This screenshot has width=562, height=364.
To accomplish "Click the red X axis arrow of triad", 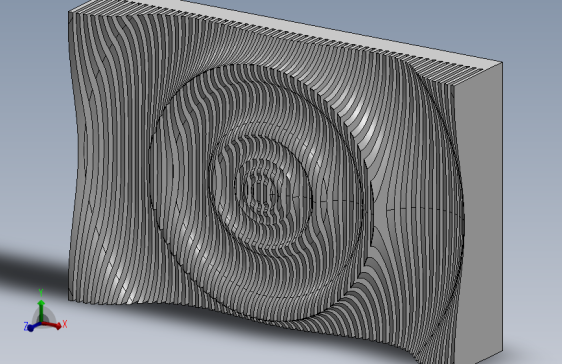I will (x=52, y=325).
